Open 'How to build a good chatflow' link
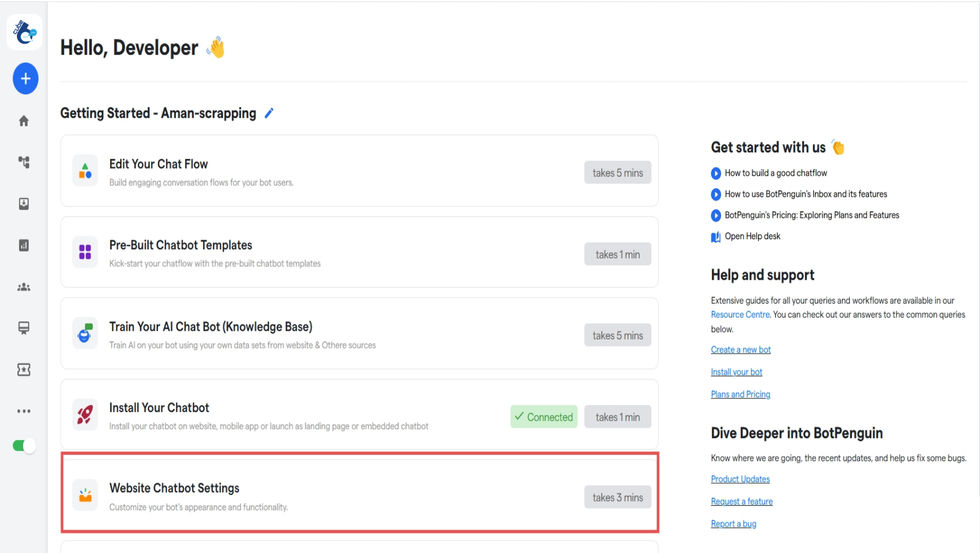Screen dimensions: 980x553 click(776, 173)
